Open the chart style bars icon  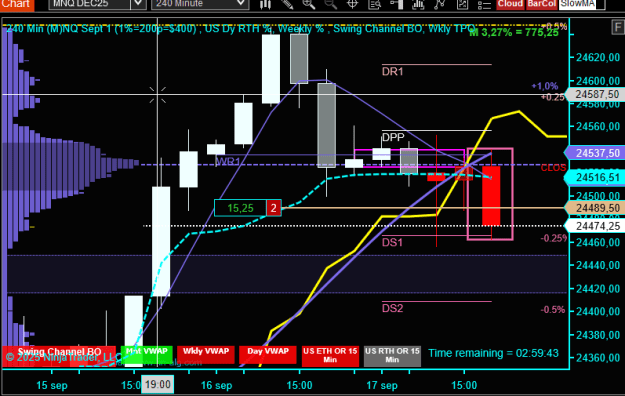265,4
